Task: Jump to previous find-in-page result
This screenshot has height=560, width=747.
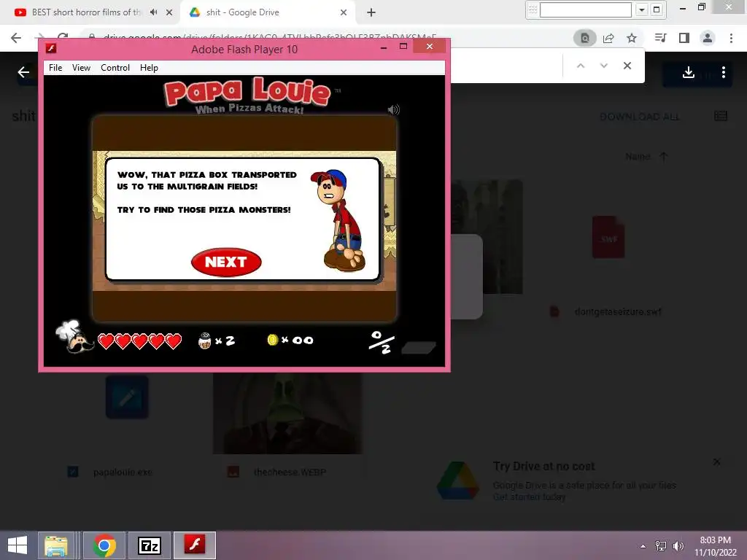Action: (x=580, y=66)
